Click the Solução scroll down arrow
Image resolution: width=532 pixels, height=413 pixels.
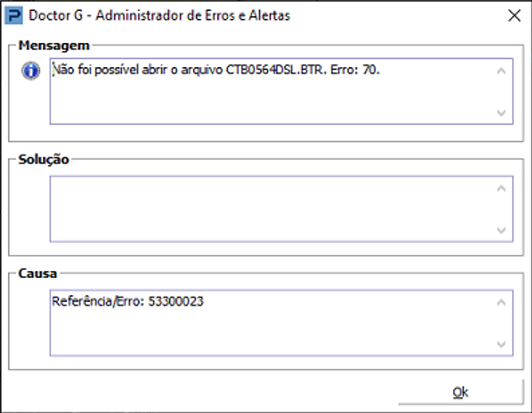(x=501, y=231)
